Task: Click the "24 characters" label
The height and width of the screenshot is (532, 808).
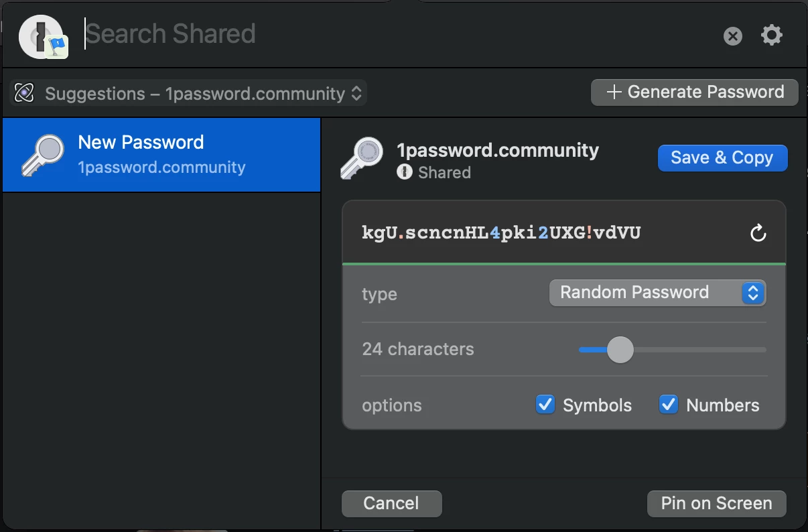Action: (x=418, y=349)
